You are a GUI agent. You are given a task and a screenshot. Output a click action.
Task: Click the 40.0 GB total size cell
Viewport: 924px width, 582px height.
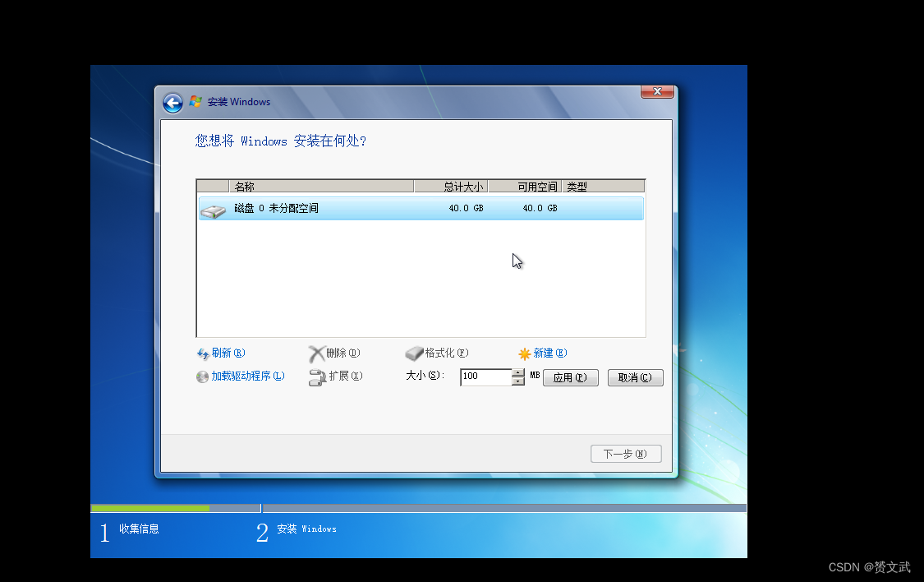[467, 208]
